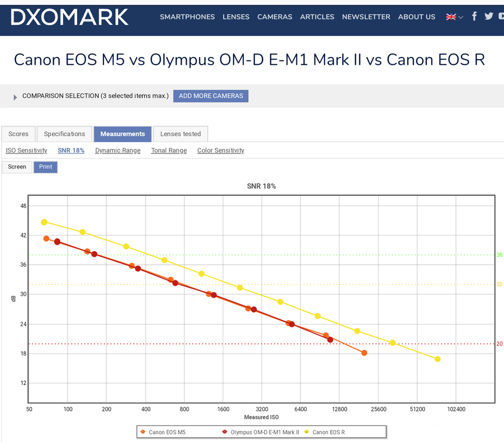Click the page title comparing three cameras

(249, 60)
